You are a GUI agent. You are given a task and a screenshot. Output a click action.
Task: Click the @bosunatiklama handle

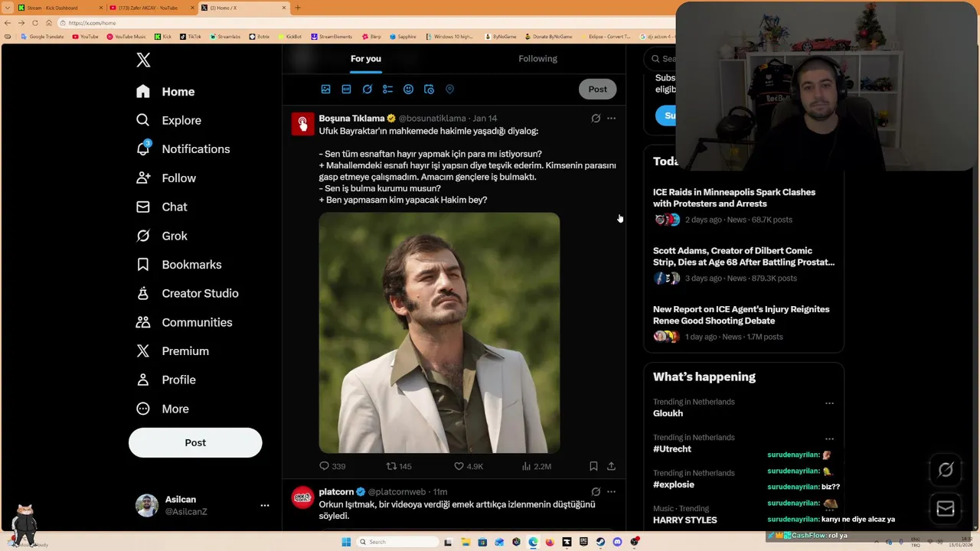(432, 119)
